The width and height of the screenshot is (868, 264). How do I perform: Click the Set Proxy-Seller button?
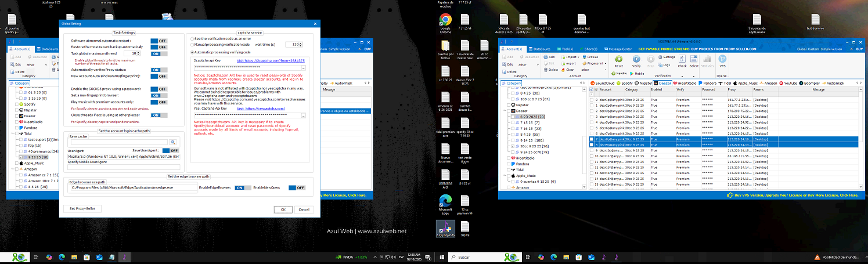pyautogui.click(x=82, y=208)
